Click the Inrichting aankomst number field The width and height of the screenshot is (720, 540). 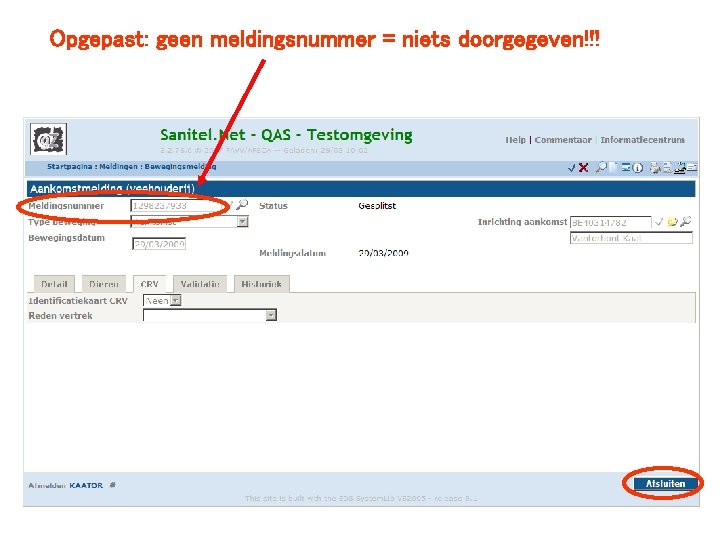[x=610, y=223]
